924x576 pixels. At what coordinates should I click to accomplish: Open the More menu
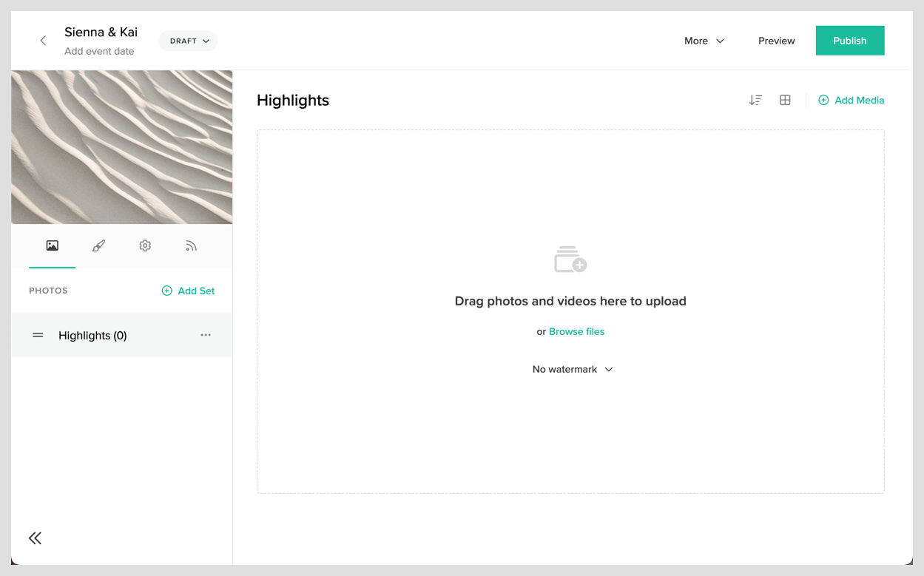704,41
